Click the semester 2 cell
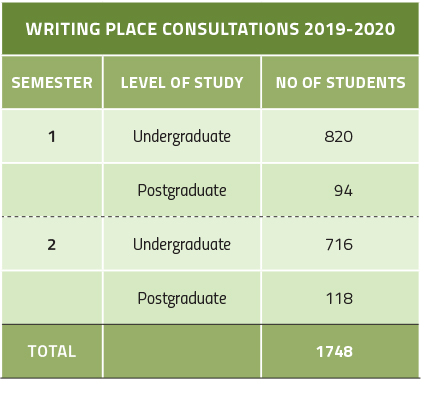The width and height of the screenshot is (433, 397). (52, 244)
